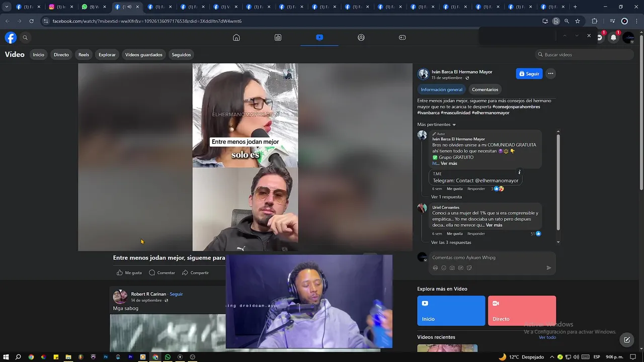Image resolution: width=644 pixels, height=362 pixels.
Task: Like the video with Me gusta
Action: pyautogui.click(x=129, y=273)
